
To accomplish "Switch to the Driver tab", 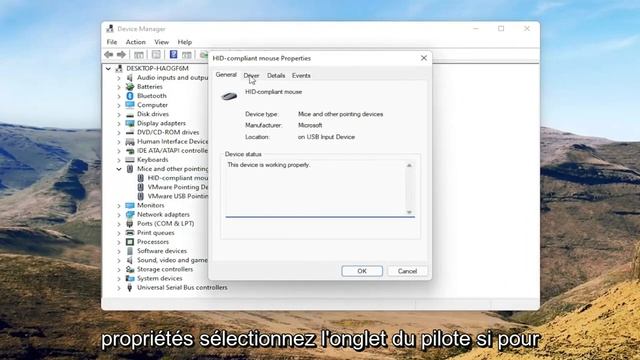I will pos(251,76).
